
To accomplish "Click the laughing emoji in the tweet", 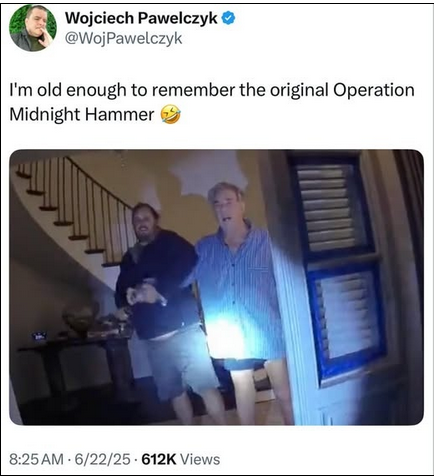I will tap(170, 114).
